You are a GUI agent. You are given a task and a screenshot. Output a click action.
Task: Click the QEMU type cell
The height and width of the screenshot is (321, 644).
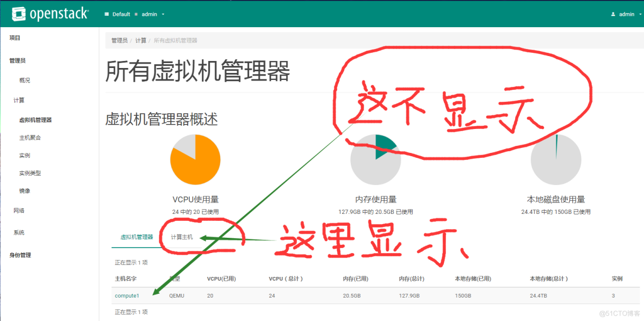177,295
